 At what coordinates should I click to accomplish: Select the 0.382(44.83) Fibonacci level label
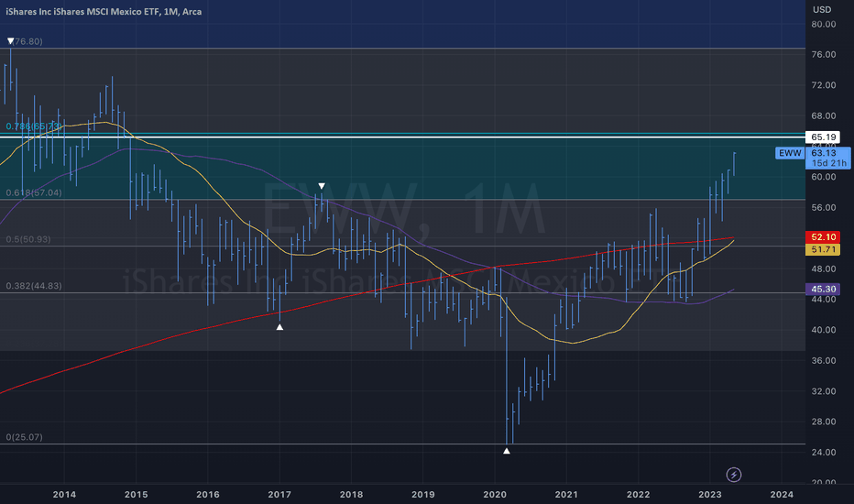click(34, 286)
